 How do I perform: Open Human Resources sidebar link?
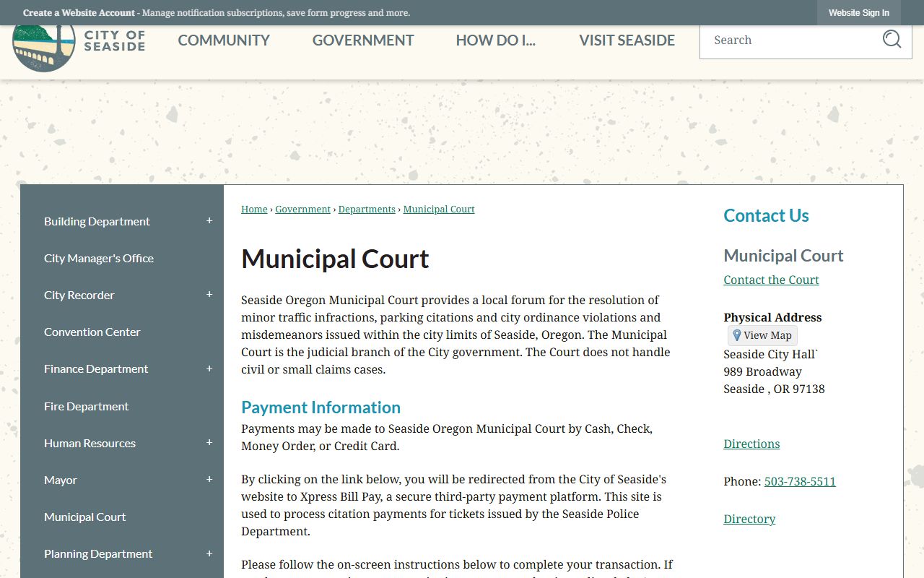[90, 443]
